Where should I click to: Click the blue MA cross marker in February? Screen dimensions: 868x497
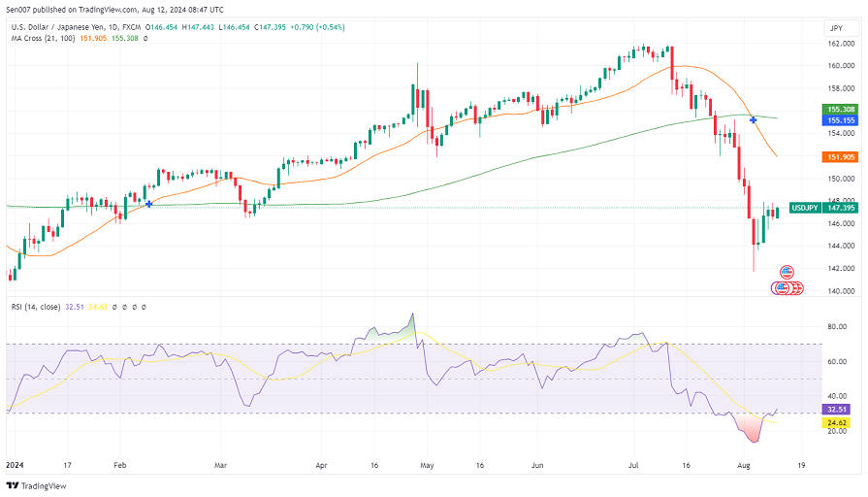tap(149, 204)
